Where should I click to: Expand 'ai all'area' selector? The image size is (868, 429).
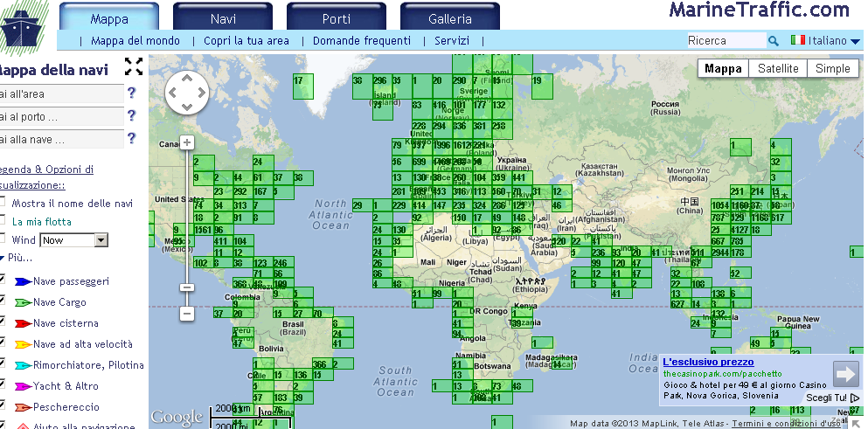pos(61,93)
